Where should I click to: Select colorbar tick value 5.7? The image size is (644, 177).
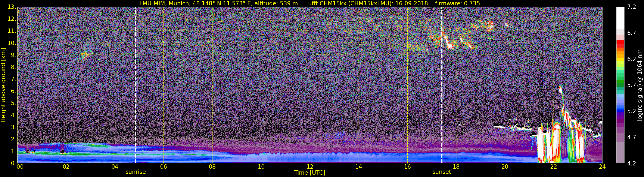pos(632,85)
